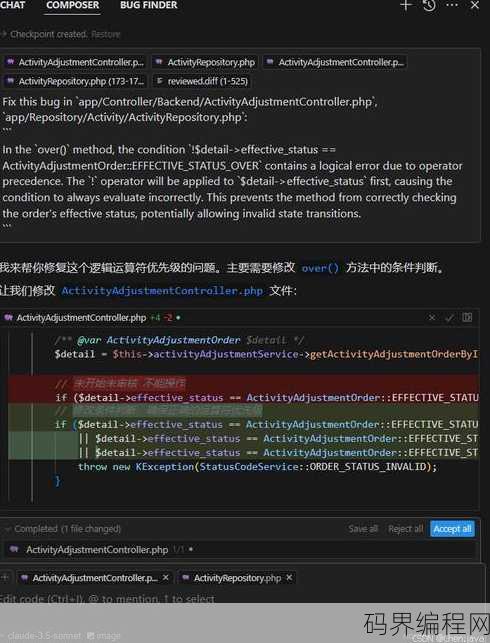
Task: Reject the code block change with X icon
Action: point(432,317)
